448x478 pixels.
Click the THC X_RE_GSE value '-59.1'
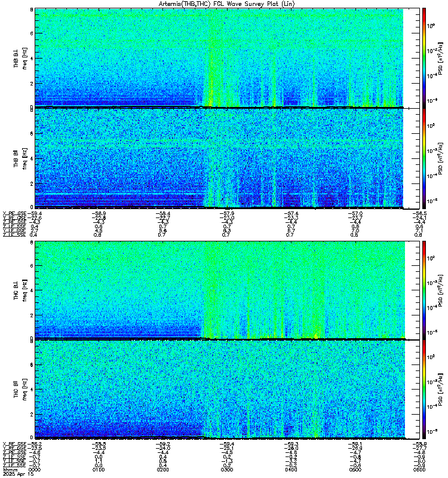(x=355, y=444)
